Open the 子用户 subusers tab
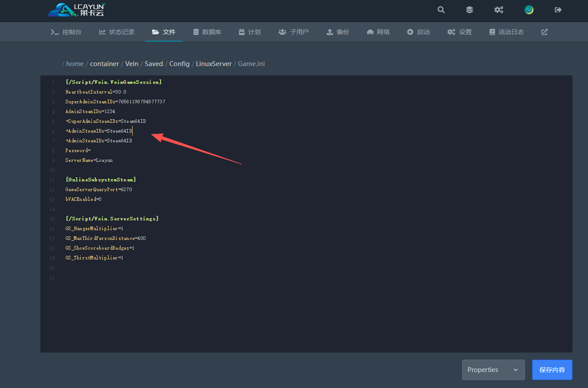 point(294,32)
